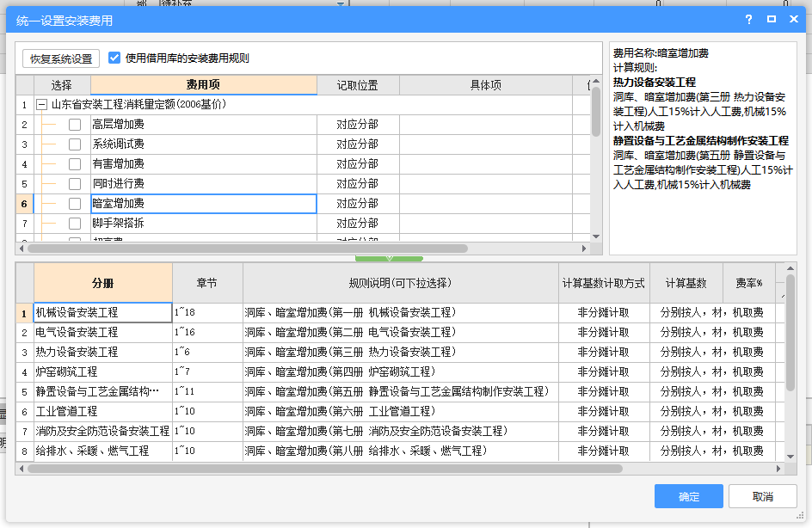Select the 电气设备安装工程 volume cell
Screen dimensions: 812x528
click(103, 332)
